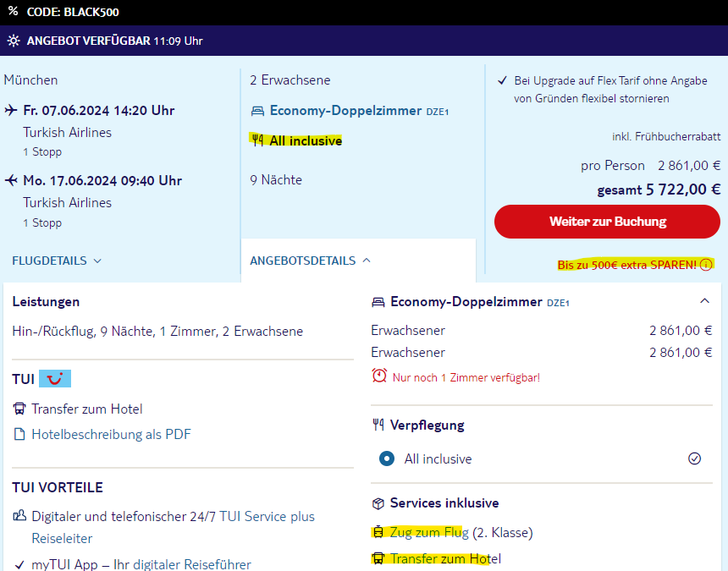728x571 pixels.
Task: Click the checkmark beside myTUI App
Action: click(19, 564)
